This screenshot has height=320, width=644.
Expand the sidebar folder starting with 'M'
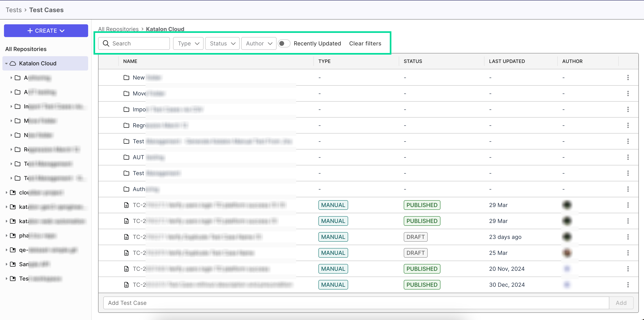[x=11, y=121]
